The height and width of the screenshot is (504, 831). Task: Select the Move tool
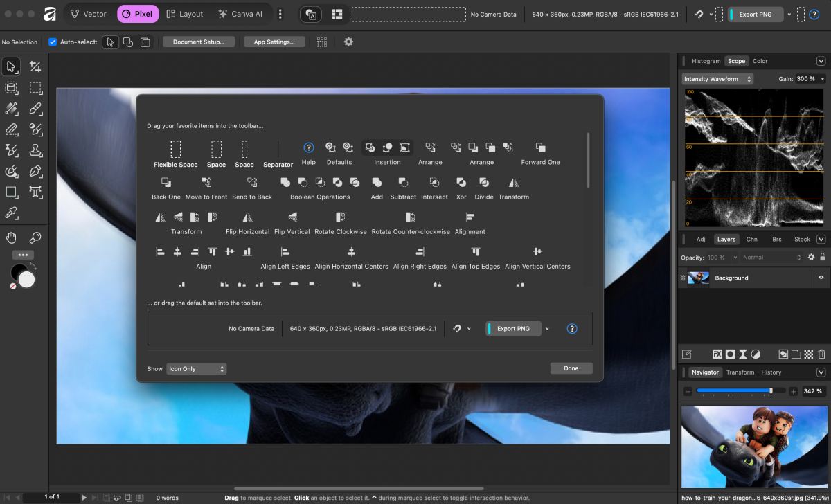tap(10, 66)
